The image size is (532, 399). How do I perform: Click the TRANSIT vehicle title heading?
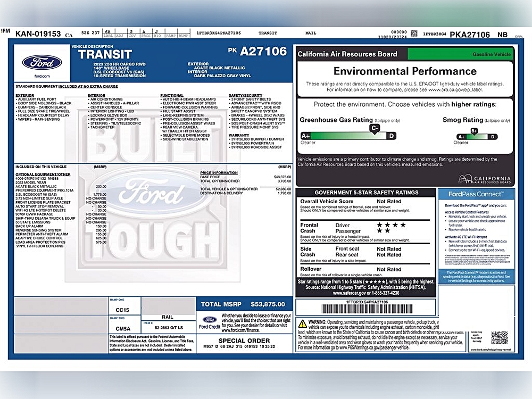(105, 54)
